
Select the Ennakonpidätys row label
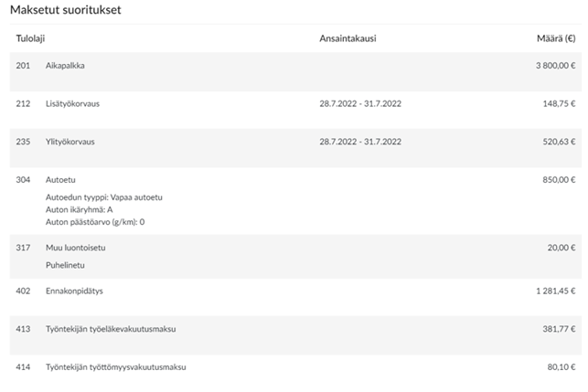pyautogui.click(x=76, y=291)
